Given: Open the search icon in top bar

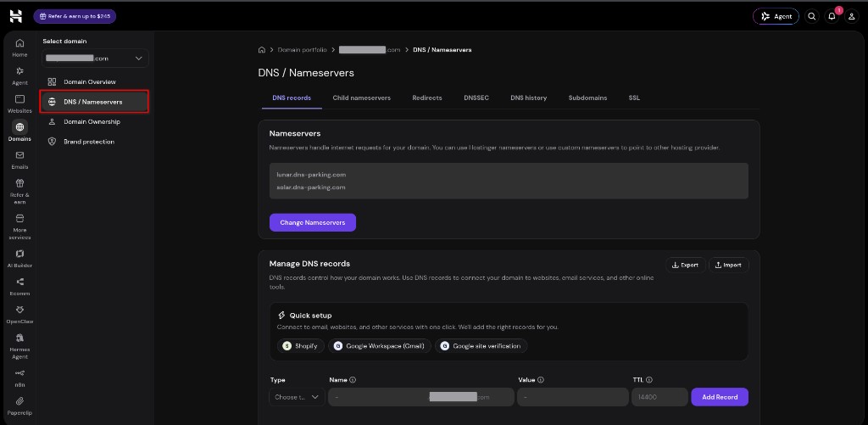Looking at the screenshot, I should click(811, 17).
